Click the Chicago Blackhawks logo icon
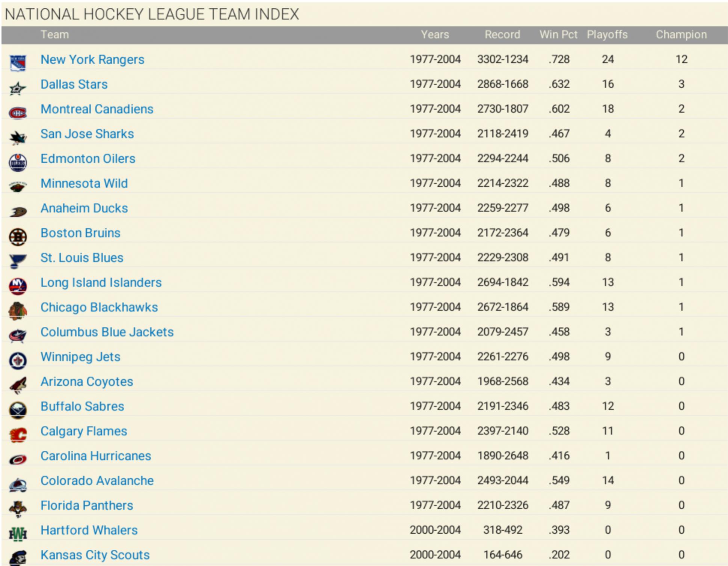 [x=18, y=311]
